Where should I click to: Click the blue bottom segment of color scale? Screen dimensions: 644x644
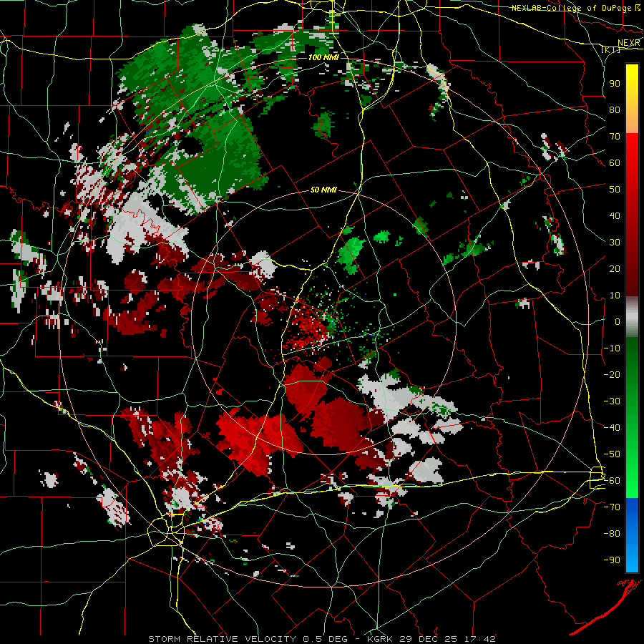click(632, 535)
